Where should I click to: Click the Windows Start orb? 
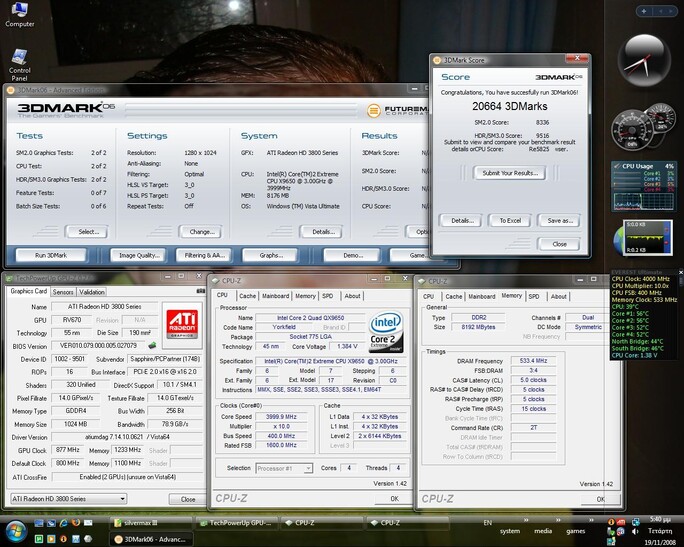(16, 531)
